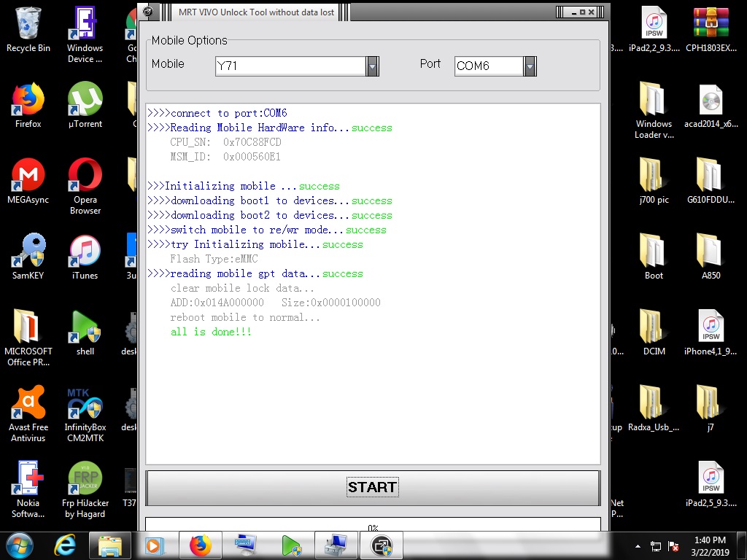
Task: Click 'MSM_ID: 0x000560E1' log text
Action: 225,157
